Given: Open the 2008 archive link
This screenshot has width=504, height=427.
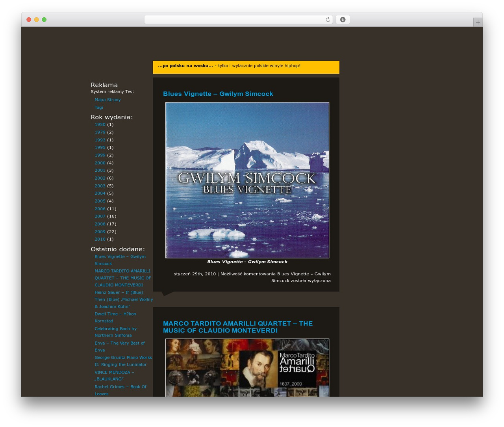Looking at the screenshot, I should [100, 224].
